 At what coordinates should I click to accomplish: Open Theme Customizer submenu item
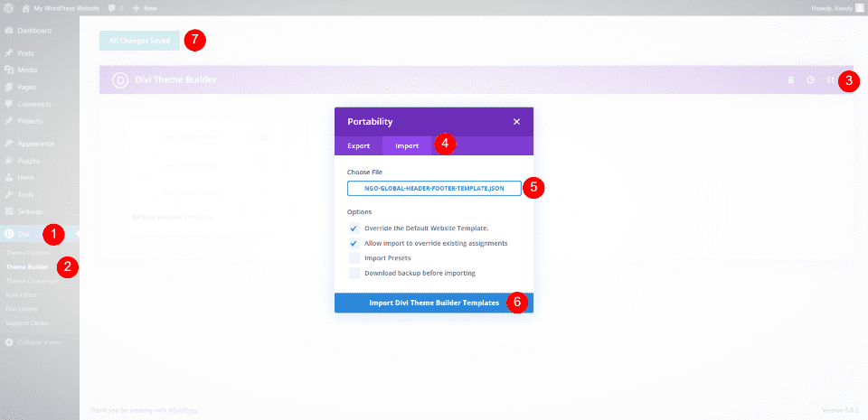pyautogui.click(x=33, y=281)
